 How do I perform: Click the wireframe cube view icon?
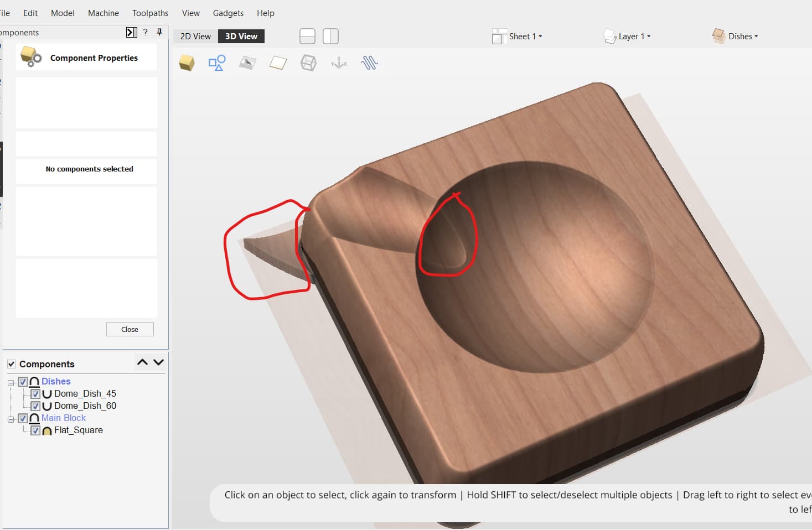tap(308, 63)
